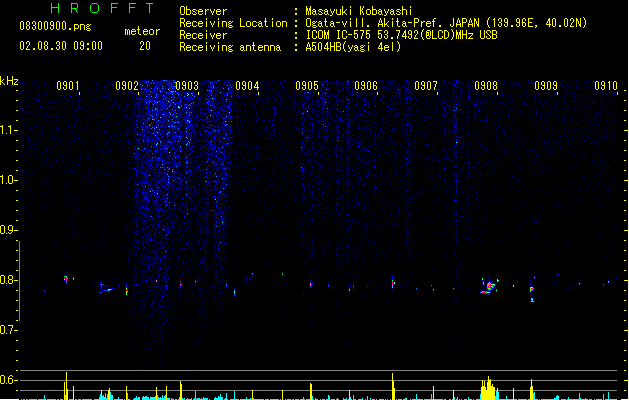Screen dimensions: 629x400
Task: Click the 0910 time marker
Action: 606,86
